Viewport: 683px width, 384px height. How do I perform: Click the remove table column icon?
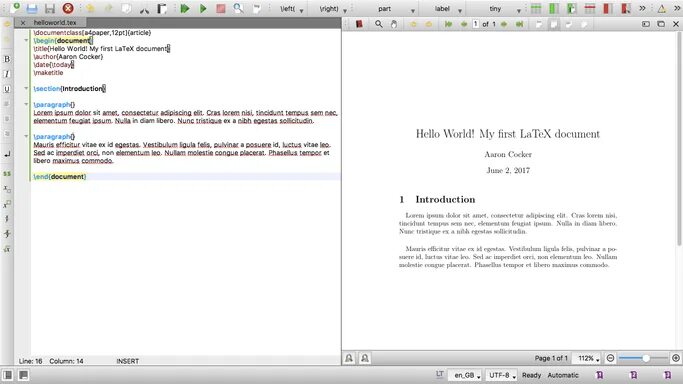pyautogui.click(x=607, y=8)
